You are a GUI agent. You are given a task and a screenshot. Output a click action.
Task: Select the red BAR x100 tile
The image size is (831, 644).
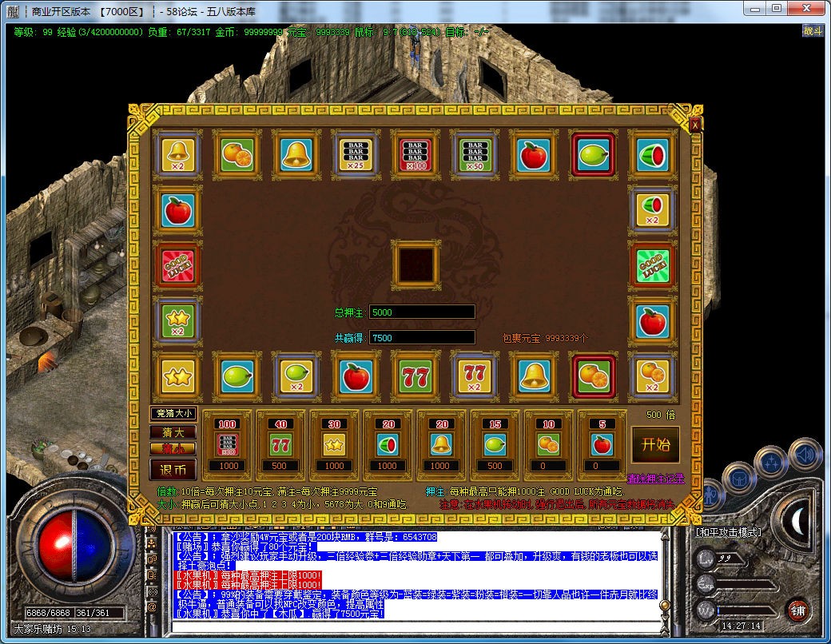point(415,155)
